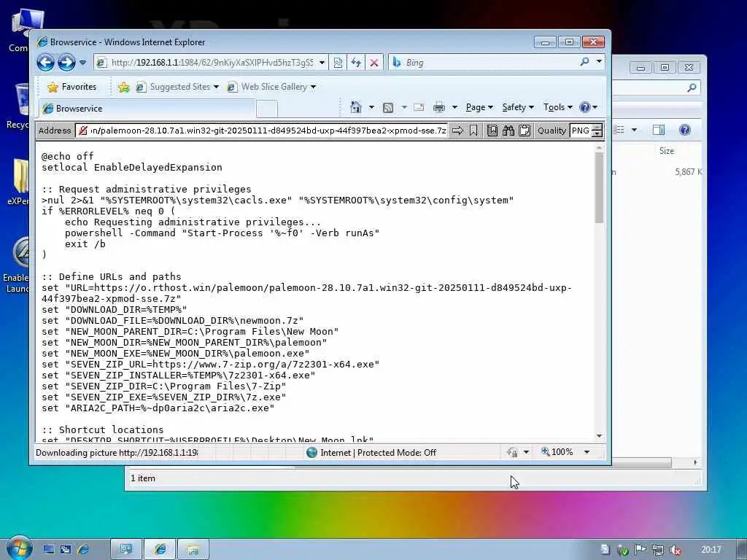The height and width of the screenshot is (560, 747).
Task: Click the Browservice find binoculars icon
Action: (508, 131)
